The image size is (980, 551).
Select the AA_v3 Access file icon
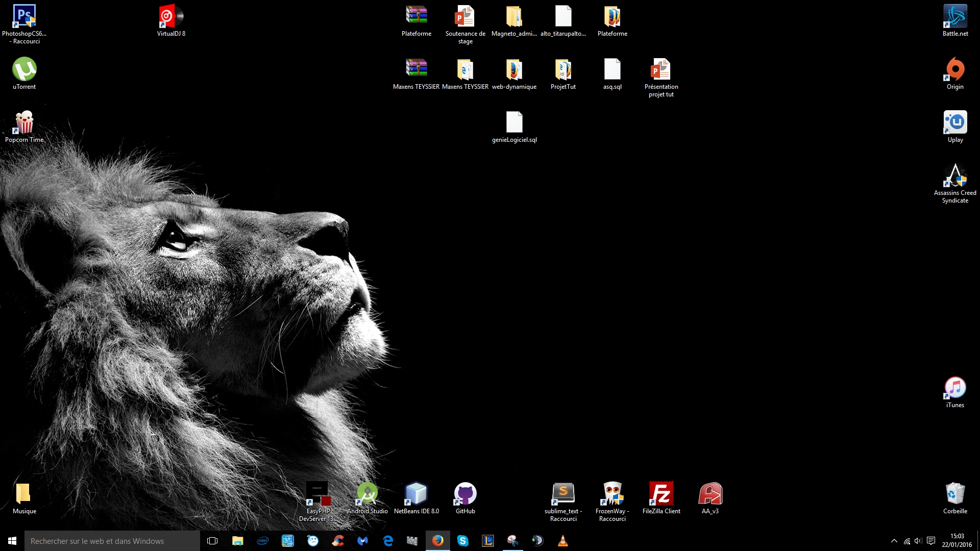(x=710, y=498)
